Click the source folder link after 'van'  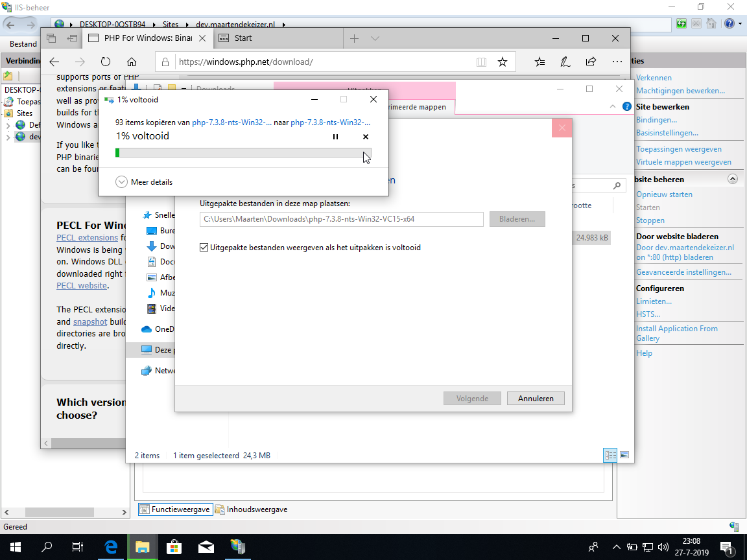pyautogui.click(x=232, y=122)
